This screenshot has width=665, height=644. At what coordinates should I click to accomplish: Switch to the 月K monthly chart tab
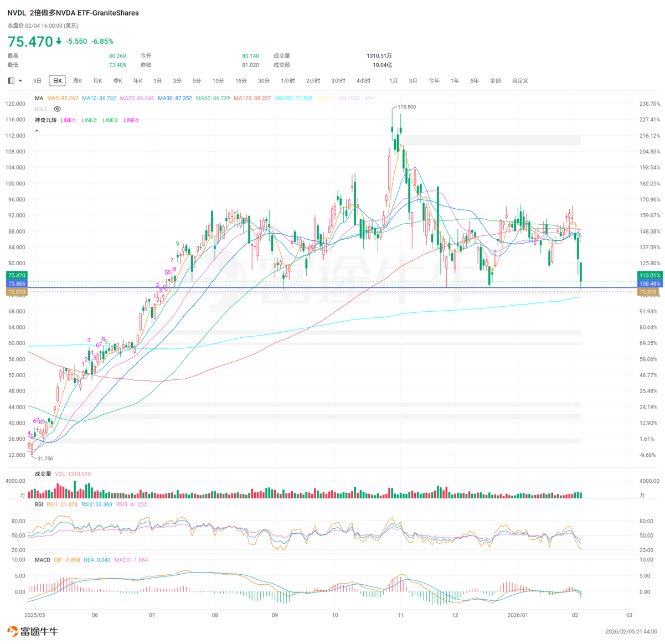[x=97, y=81]
